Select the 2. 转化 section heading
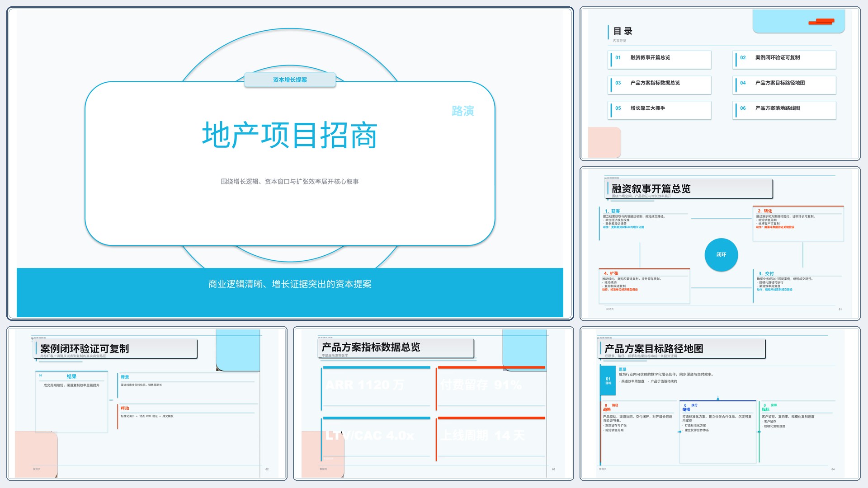 (x=765, y=211)
